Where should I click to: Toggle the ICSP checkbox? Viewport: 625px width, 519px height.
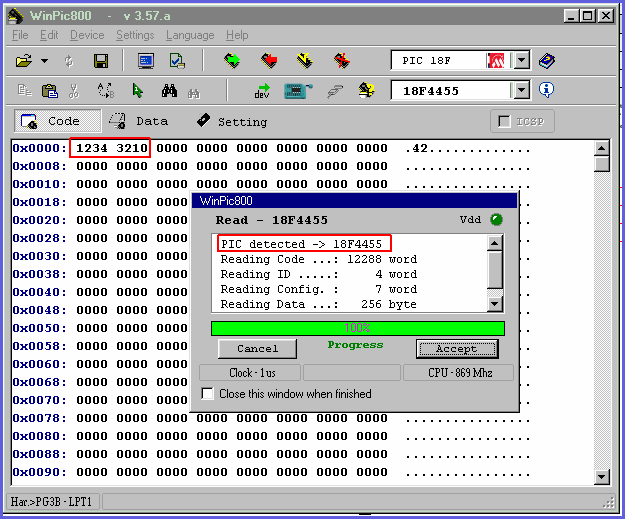[x=504, y=121]
